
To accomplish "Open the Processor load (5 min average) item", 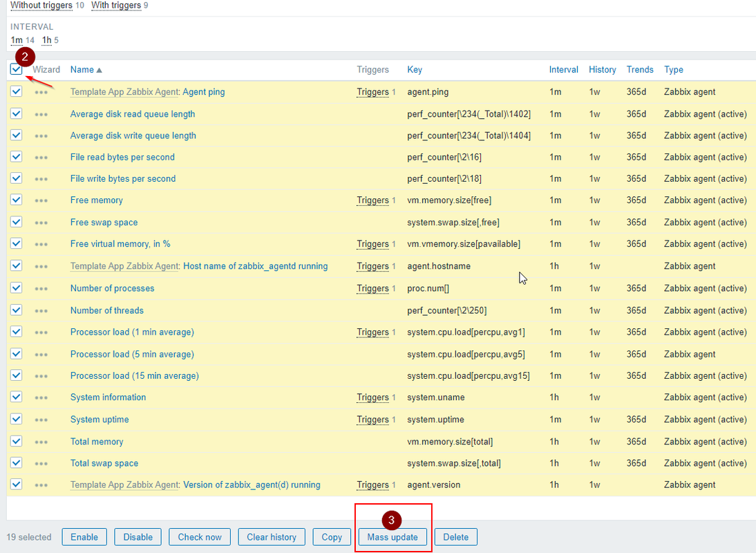I will pos(132,354).
